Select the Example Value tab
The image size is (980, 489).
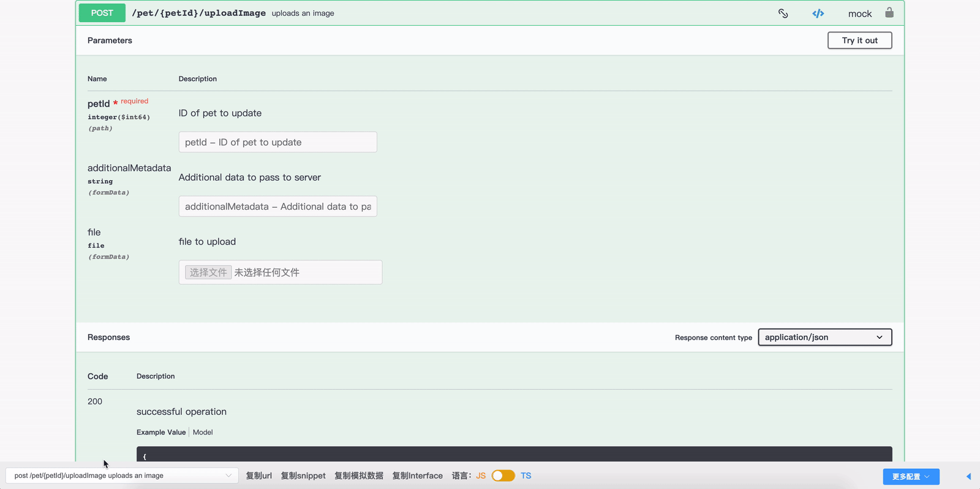click(x=161, y=432)
